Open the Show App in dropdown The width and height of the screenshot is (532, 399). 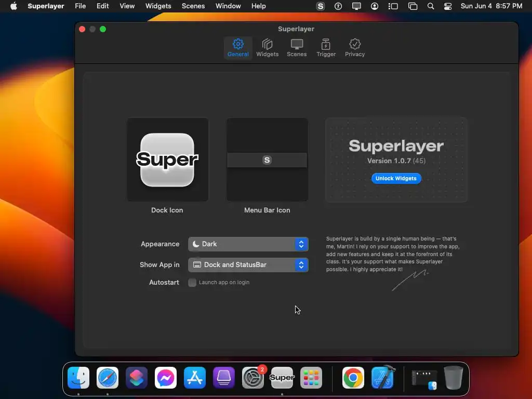248,264
